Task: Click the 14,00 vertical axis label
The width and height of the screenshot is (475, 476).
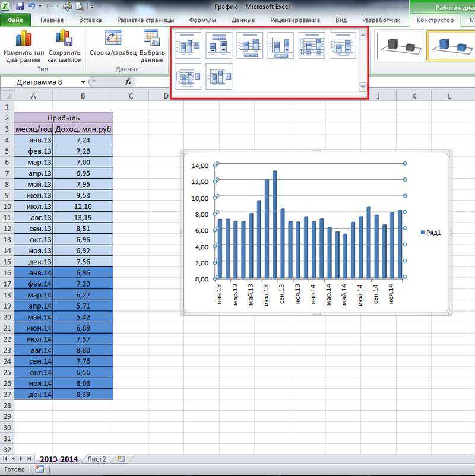Action: tap(200, 166)
